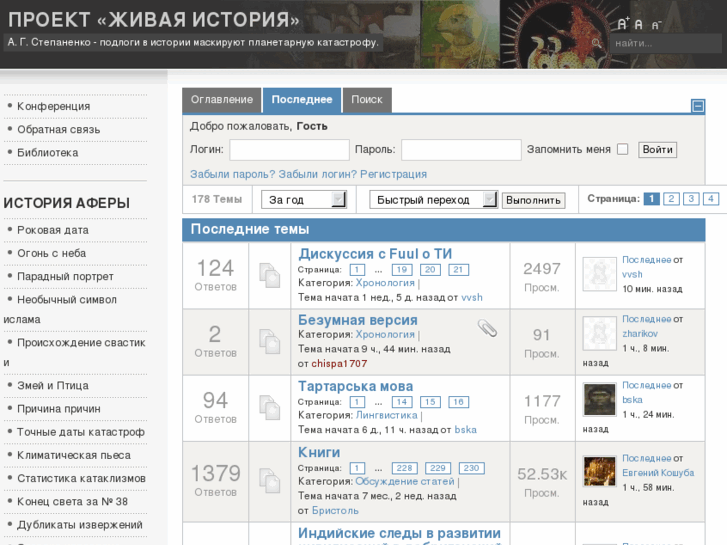This screenshot has height=545, width=727.
Task: Click the Войти login button
Action: [x=657, y=149]
